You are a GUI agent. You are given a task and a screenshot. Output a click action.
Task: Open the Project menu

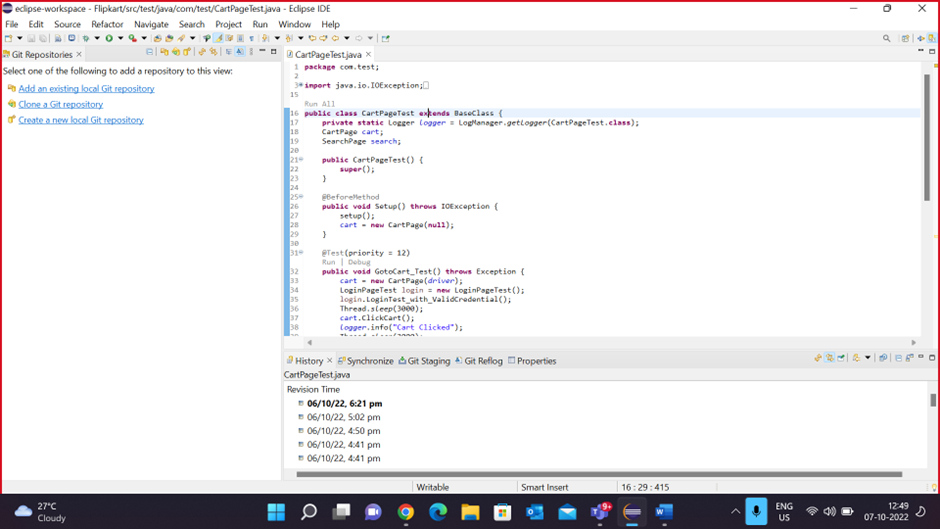click(x=228, y=24)
